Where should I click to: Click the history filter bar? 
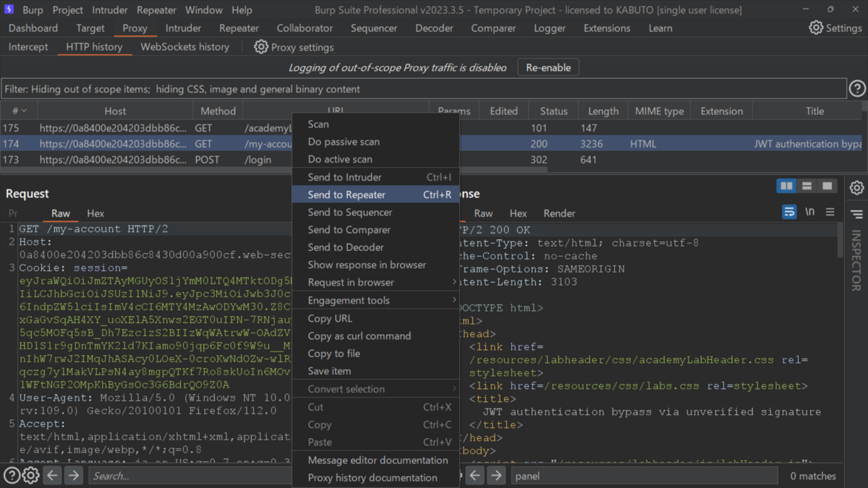(x=424, y=89)
